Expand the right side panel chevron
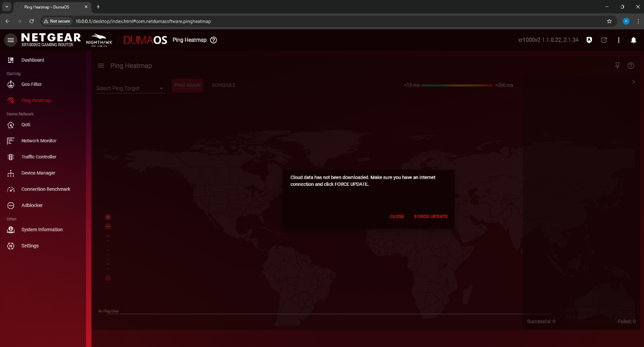Screen dimensions: 644x347 pos(633,82)
